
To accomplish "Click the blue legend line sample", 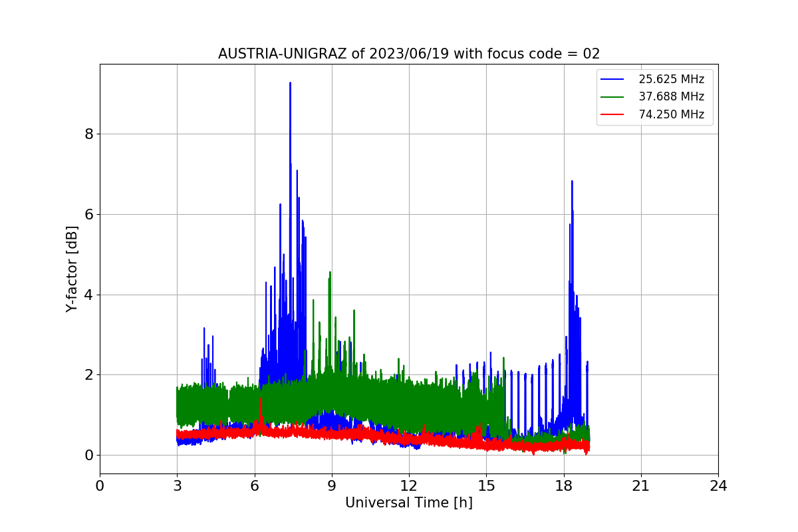I will [x=612, y=79].
